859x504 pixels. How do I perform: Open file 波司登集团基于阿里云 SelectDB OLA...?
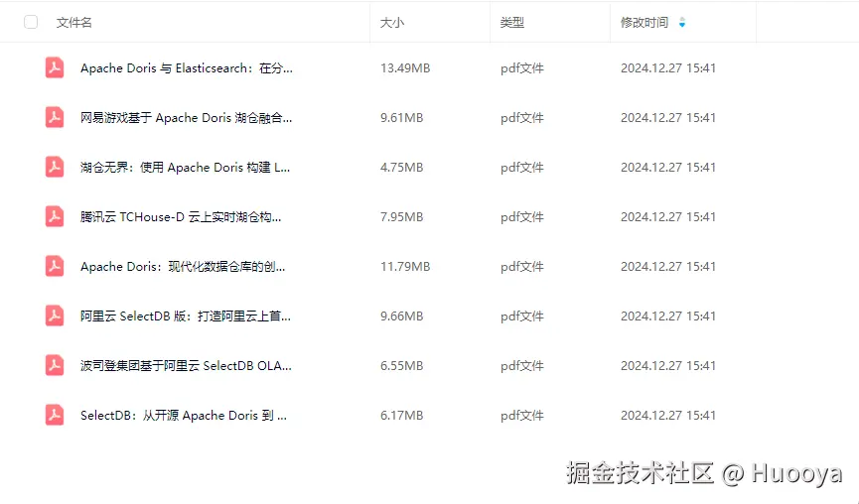click(x=186, y=365)
